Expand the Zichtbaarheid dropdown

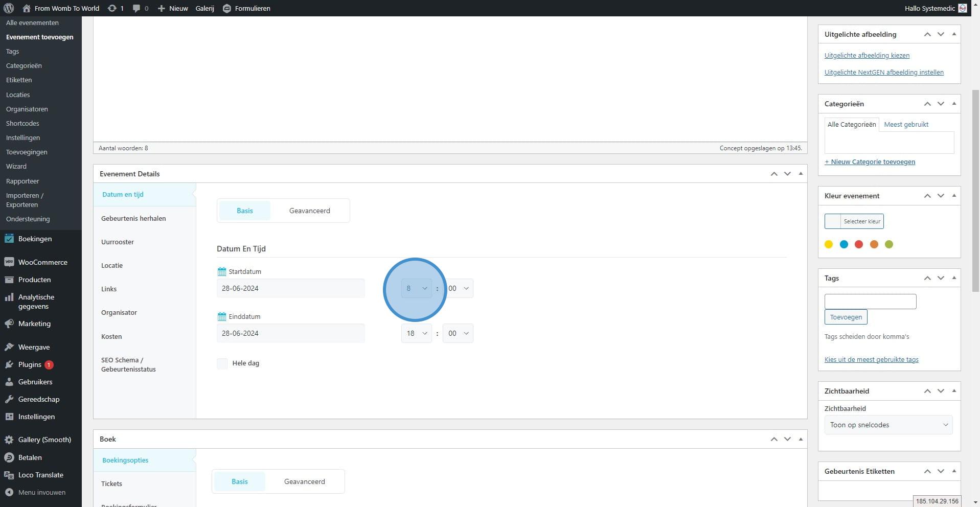coord(888,425)
